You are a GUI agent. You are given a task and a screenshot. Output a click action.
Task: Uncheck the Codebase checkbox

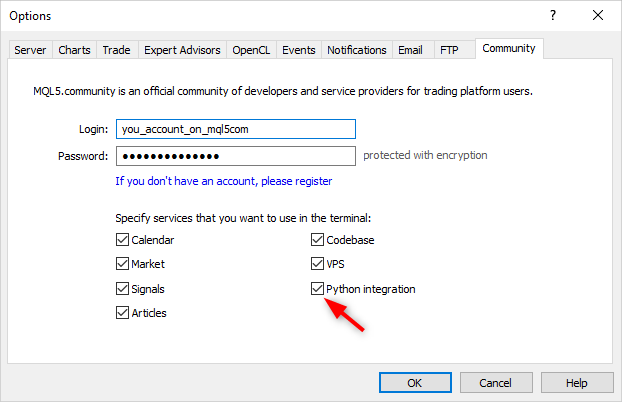(x=318, y=240)
